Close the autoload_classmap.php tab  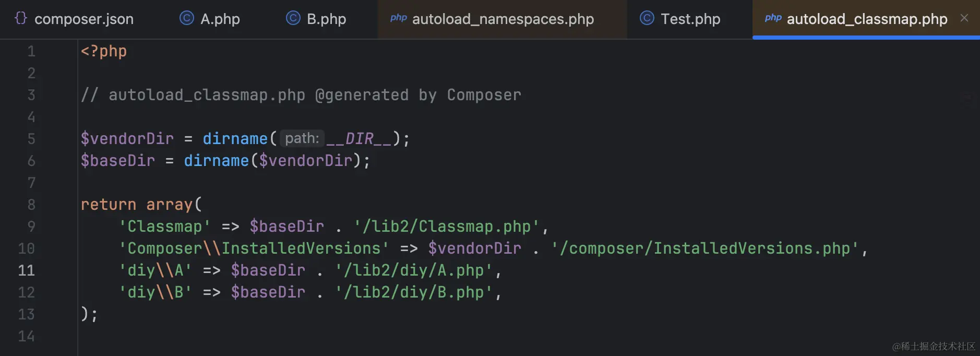pos(963,17)
